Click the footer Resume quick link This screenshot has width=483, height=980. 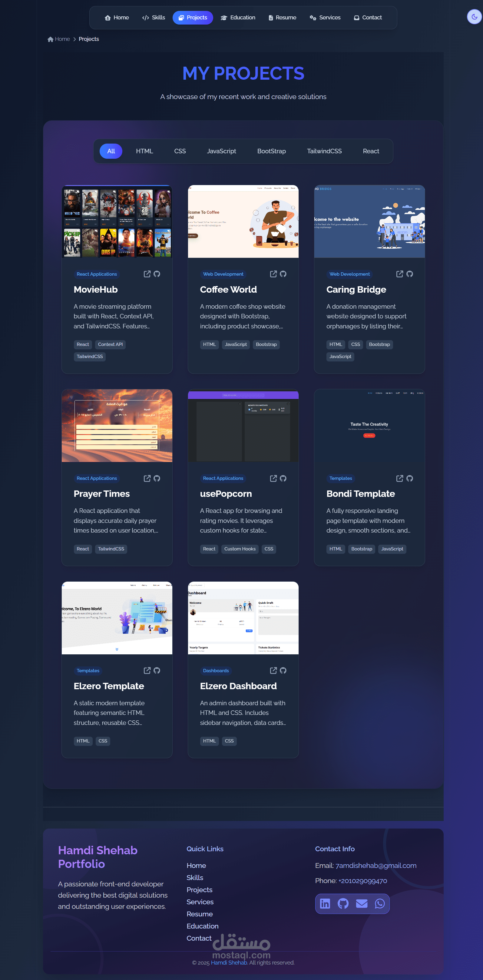pyautogui.click(x=200, y=914)
